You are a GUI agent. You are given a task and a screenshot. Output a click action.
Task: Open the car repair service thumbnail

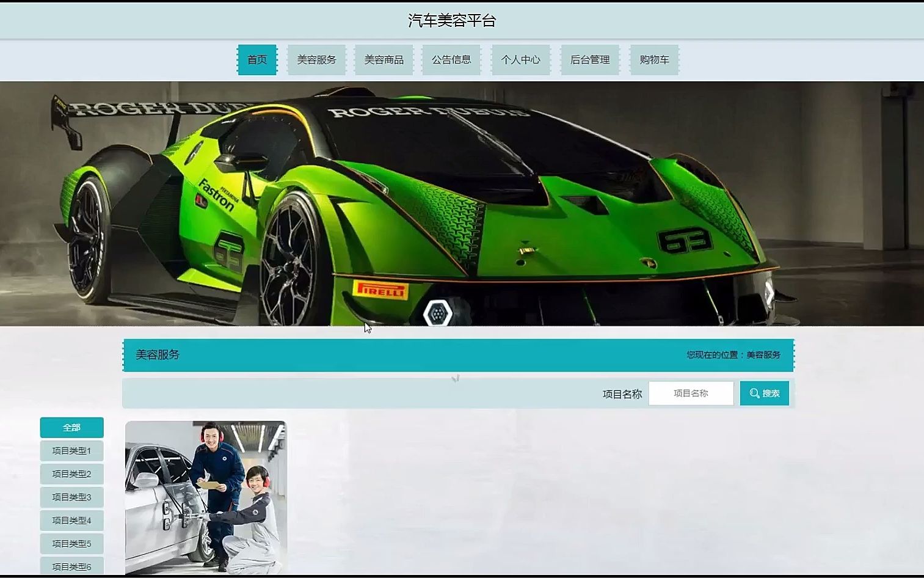click(206, 498)
